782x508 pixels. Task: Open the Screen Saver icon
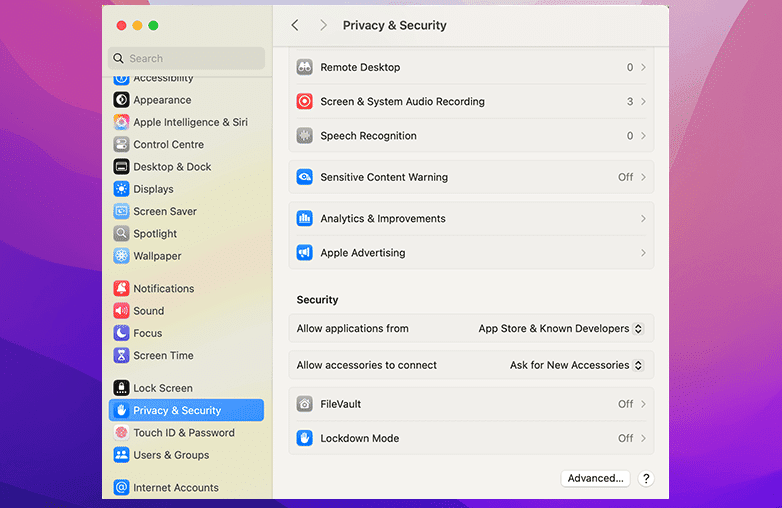point(121,211)
